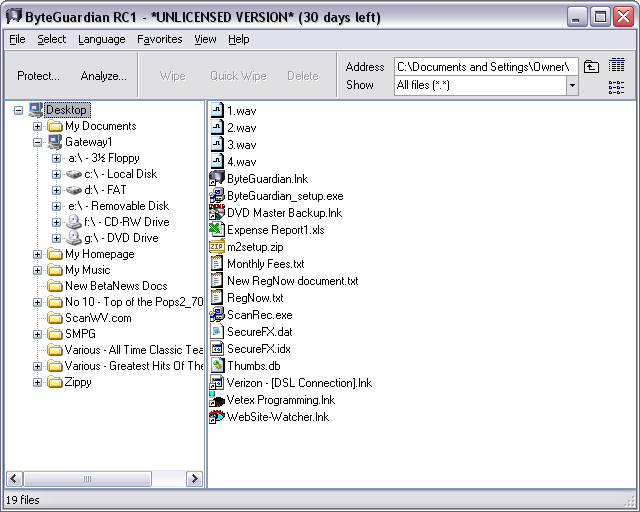Screen dimensions: 640x512
Task: Select the file name 3.wav
Action: coord(242,145)
